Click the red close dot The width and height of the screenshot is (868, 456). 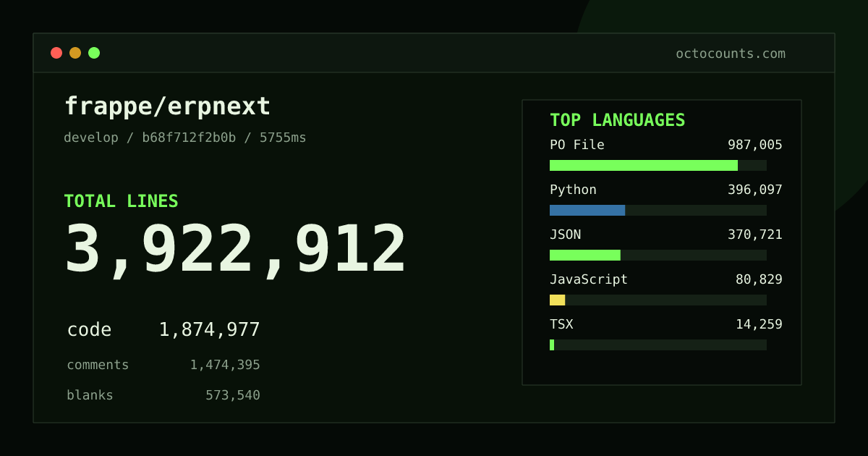click(56, 53)
